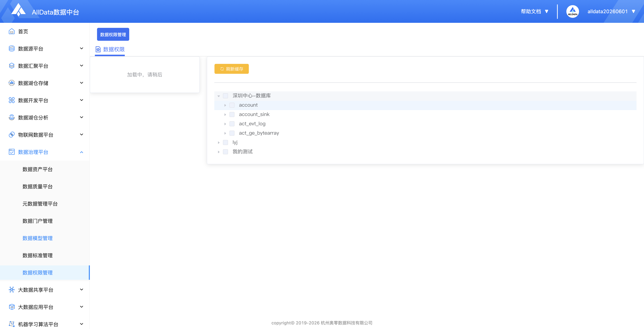Check the lyj checkbox
The width and height of the screenshot is (644, 329).
click(x=226, y=143)
